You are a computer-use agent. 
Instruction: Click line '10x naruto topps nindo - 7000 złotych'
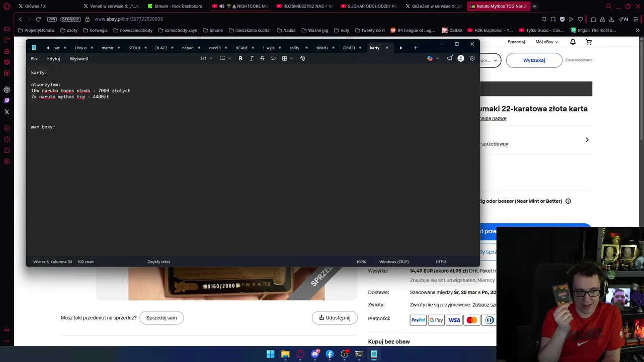click(x=80, y=90)
